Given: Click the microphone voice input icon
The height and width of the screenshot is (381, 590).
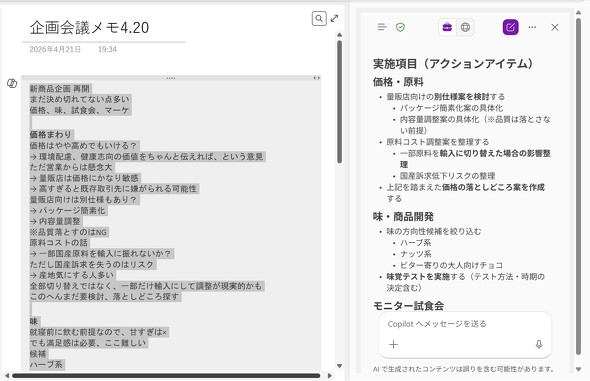Looking at the screenshot, I should coord(539,344).
